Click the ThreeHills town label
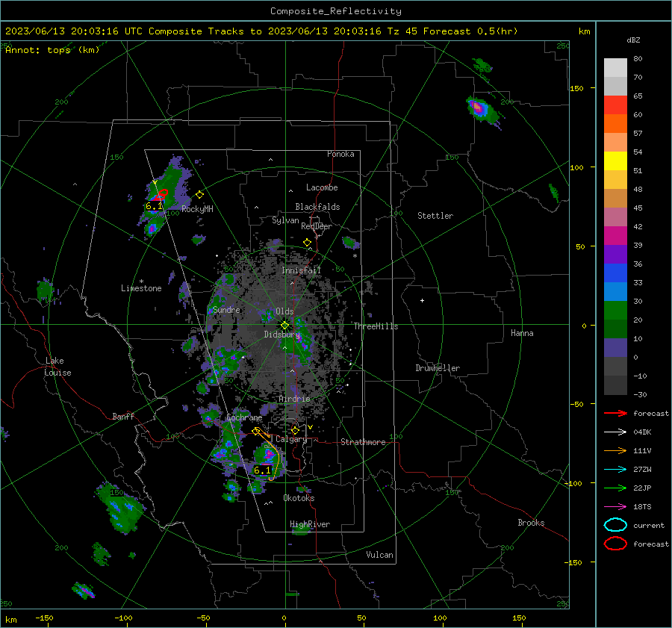The image size is (672, 628). [376, 326]
